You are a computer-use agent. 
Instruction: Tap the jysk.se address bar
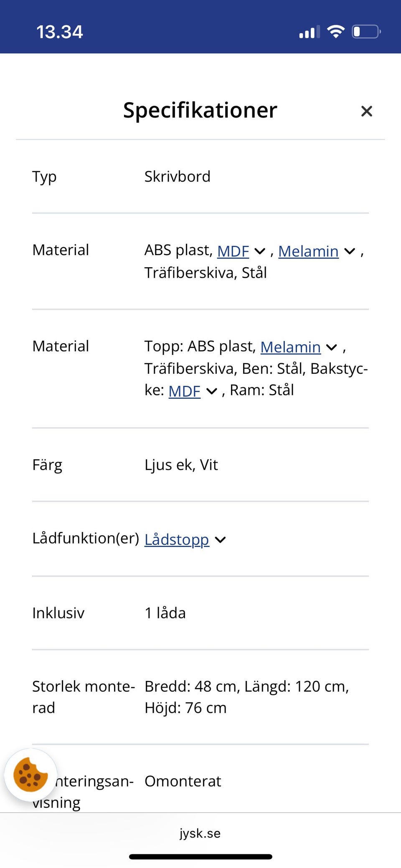200,833
